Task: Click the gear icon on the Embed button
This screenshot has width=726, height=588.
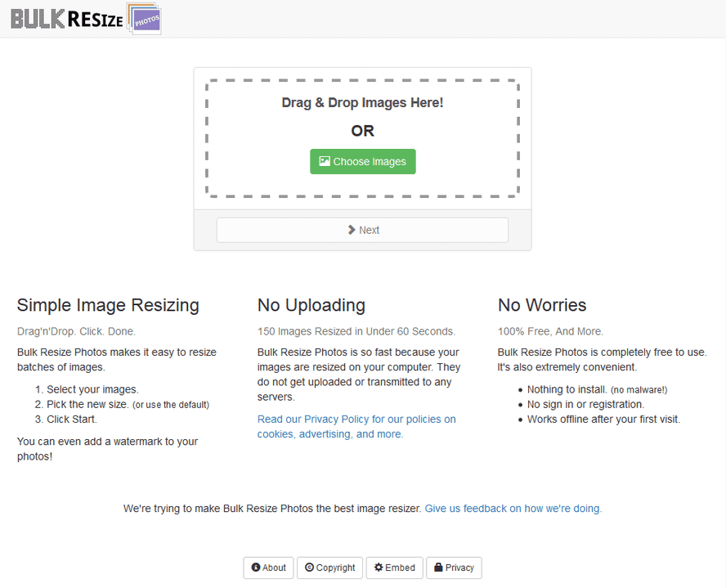Action: (379, 568)
